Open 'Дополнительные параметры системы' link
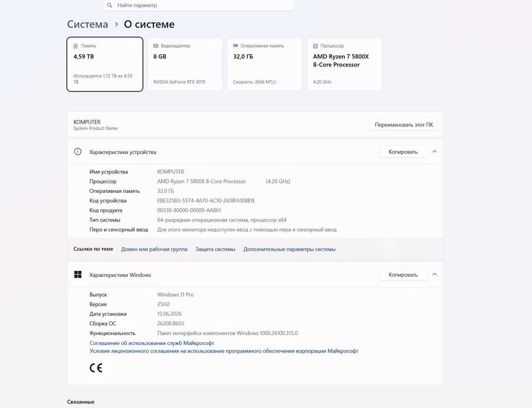The width and height of the screenshot is (532, 408). point(289,249)
